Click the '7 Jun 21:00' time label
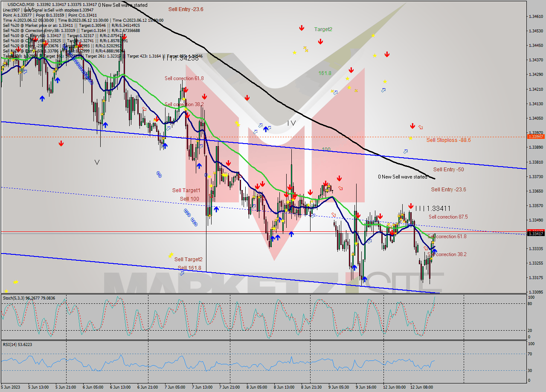 [229, 387]
